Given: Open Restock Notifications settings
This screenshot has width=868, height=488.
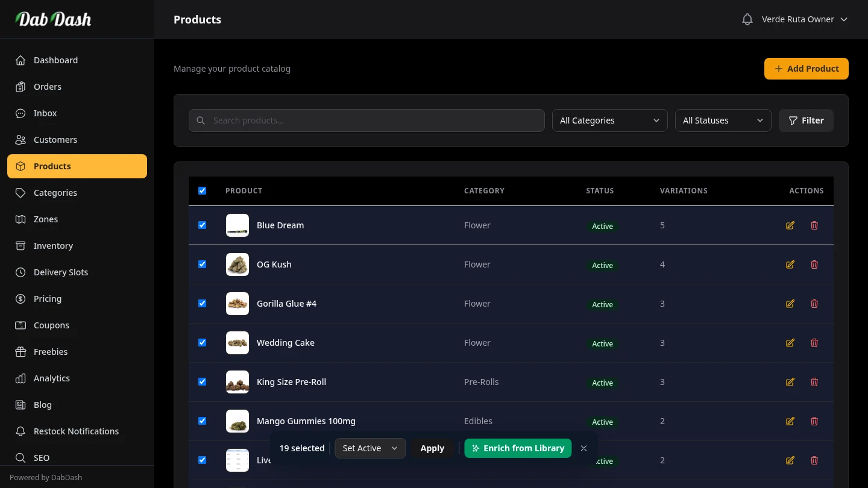Looking at the screenshot, I should tap(76, 431).
